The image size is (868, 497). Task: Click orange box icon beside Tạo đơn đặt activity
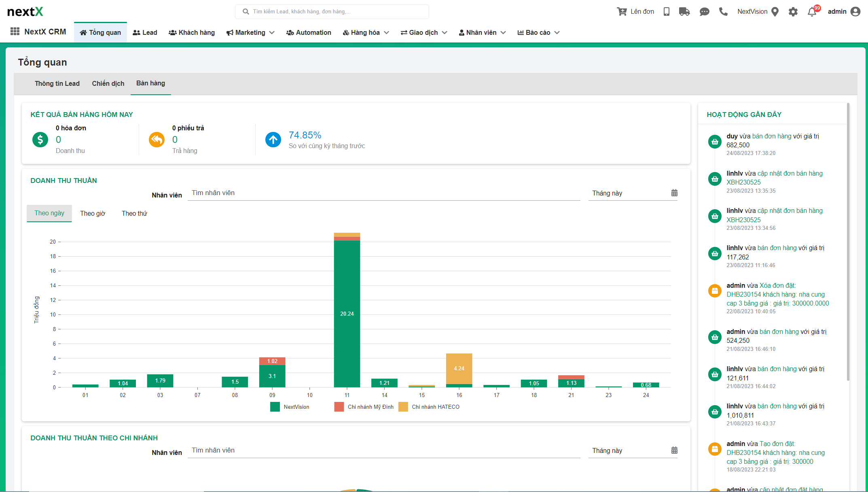[715, 449]
